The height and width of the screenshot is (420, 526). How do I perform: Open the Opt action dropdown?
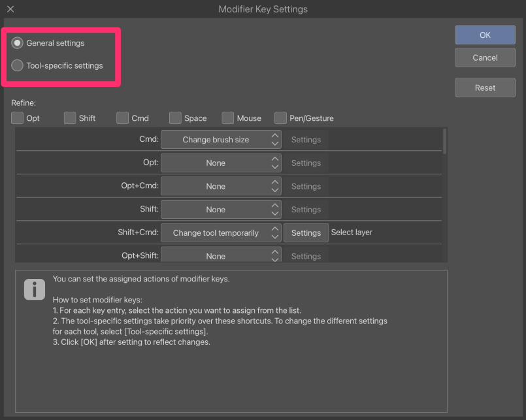pos(221,163)
